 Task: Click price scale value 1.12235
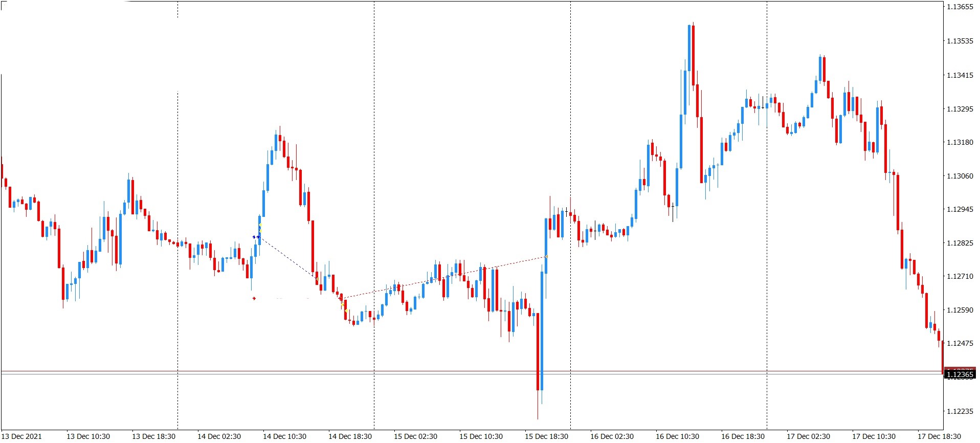tap(960, 411)
